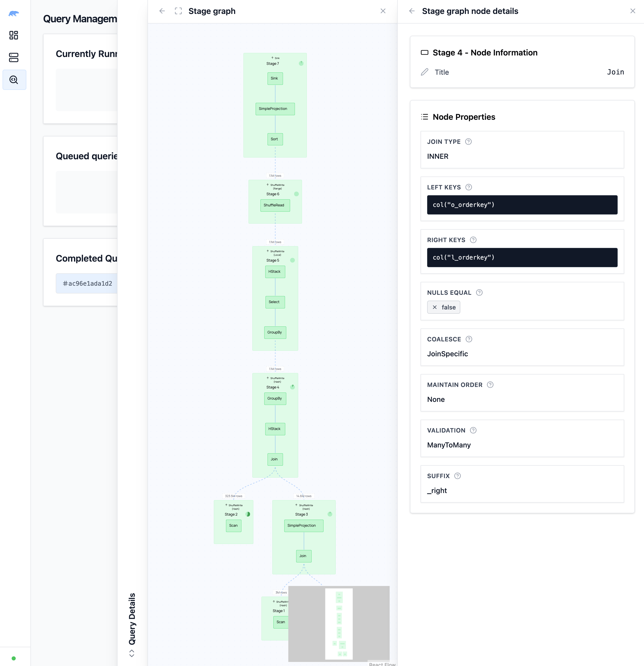This screenshot has width=644, height=666.
Task: Click the RIGHT KEYS question mark icon
Action: point(473,240)
